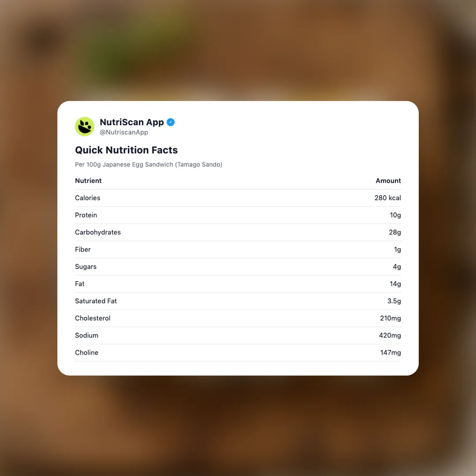Click the Sugars row label
476x476 pixels.
point(86,267)
